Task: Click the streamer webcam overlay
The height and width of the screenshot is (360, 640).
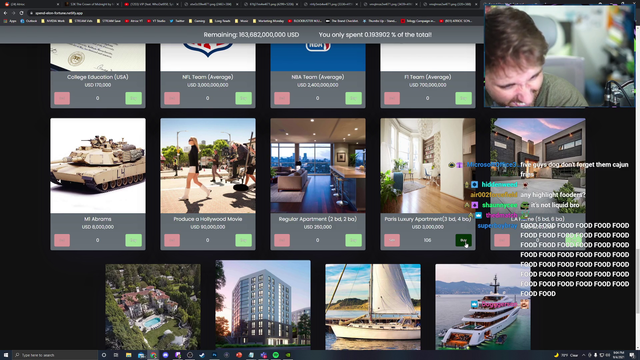Action: point(559,56)
